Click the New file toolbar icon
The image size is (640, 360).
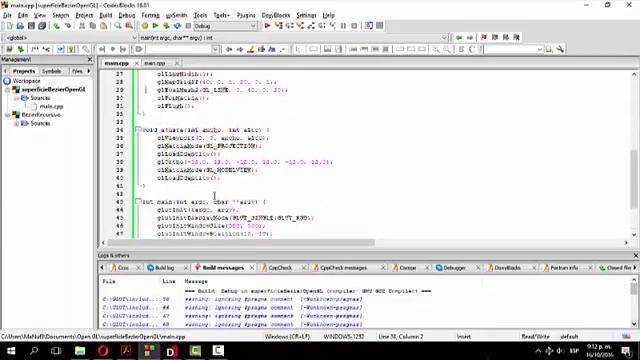click(9, 26)
